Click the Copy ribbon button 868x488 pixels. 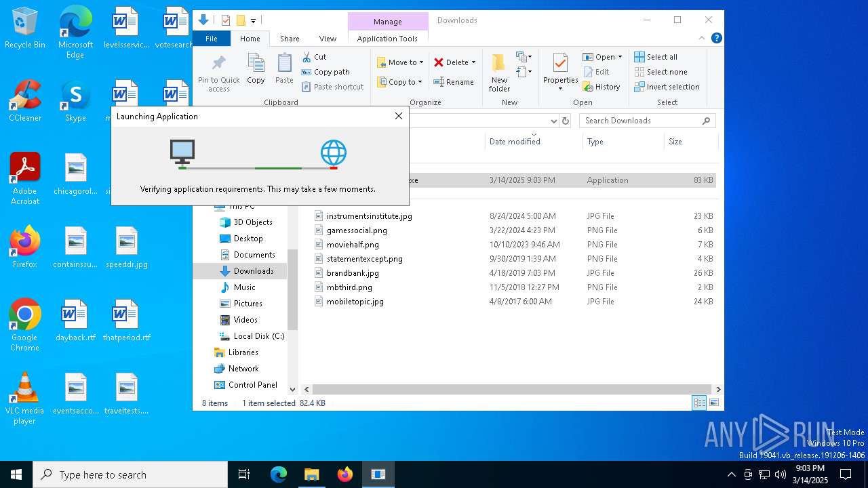point(256,69)
